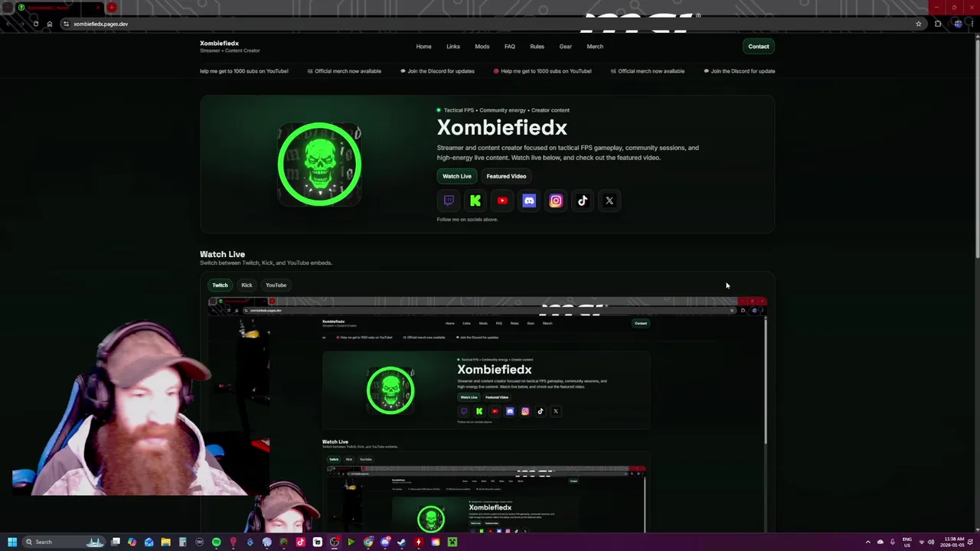Screen dimensions: 980x551
Task: Open the TikTok social icon
Action: point(583,201)
